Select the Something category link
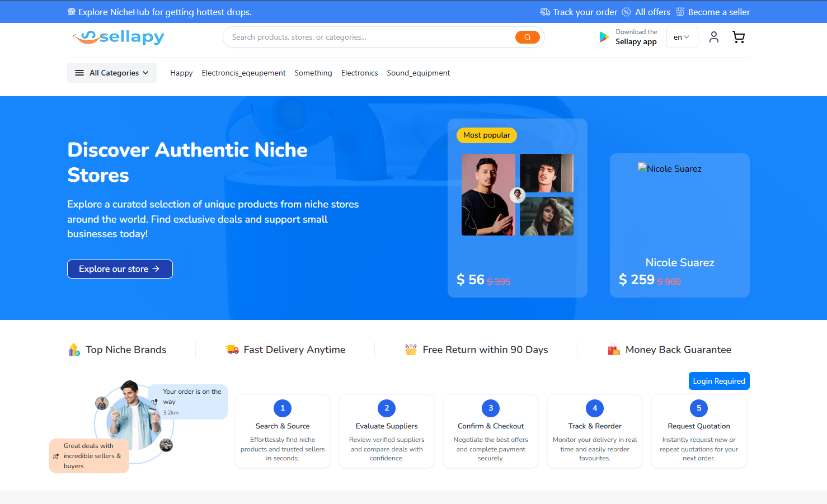 click(313, 73)
